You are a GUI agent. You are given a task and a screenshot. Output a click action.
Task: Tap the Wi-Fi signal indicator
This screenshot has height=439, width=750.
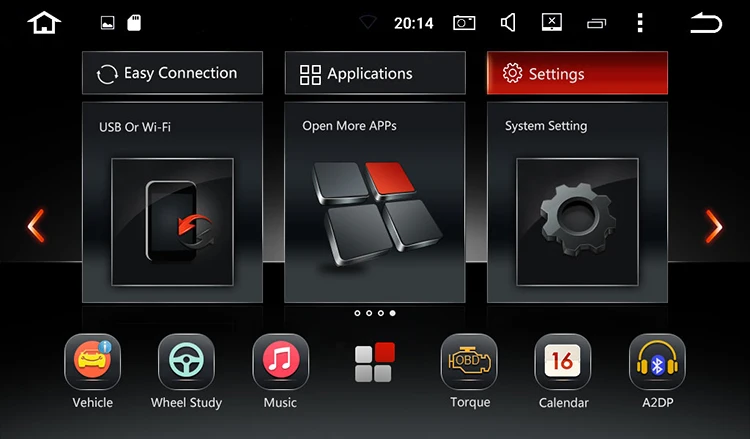pyautogui.click(x=368, y=22)
